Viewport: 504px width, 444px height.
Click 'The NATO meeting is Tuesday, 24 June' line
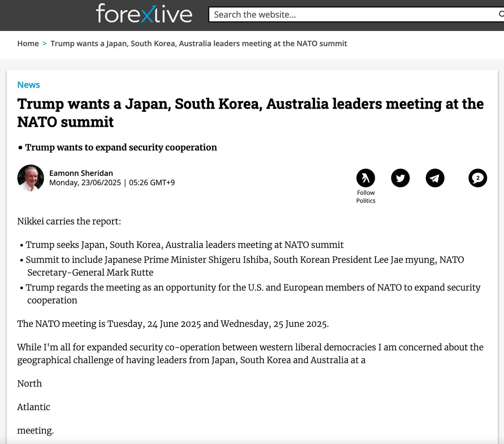click(x=173, y=324)
